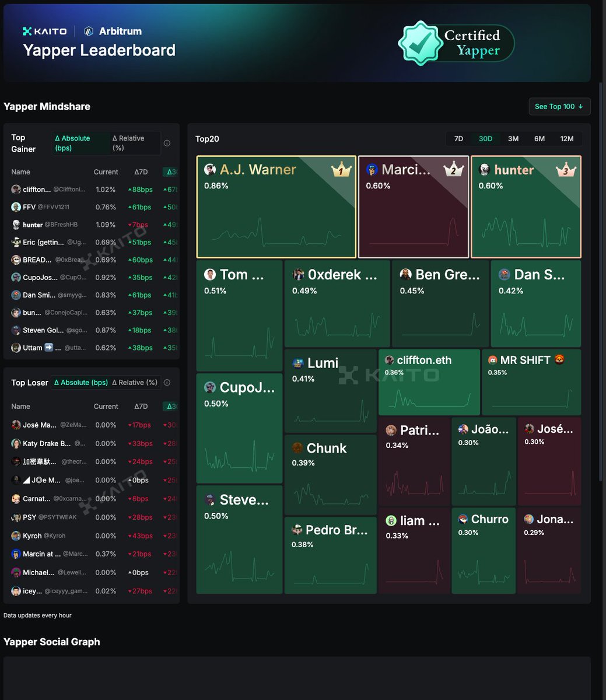Screen dimensions: 606x700
Task: Click the Arbitrum logo in the header
Action: coord(89,31)
